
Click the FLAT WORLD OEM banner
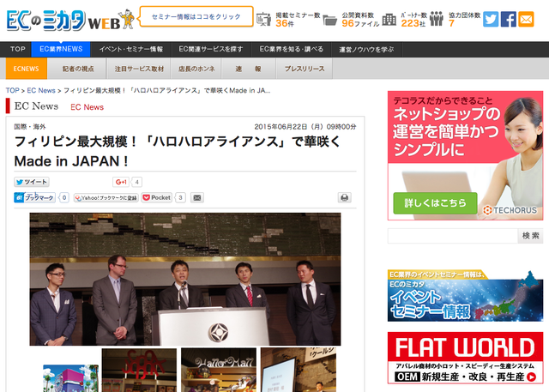coord(465,358)
